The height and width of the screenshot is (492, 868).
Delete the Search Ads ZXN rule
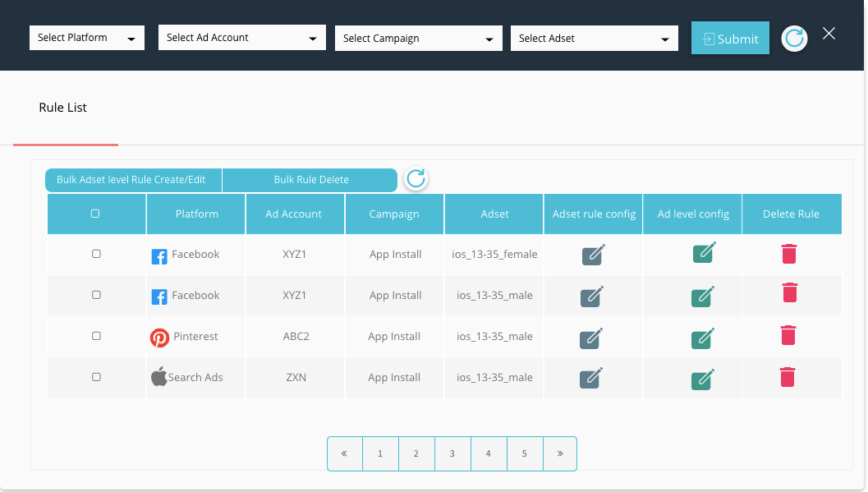pos(788,376)
